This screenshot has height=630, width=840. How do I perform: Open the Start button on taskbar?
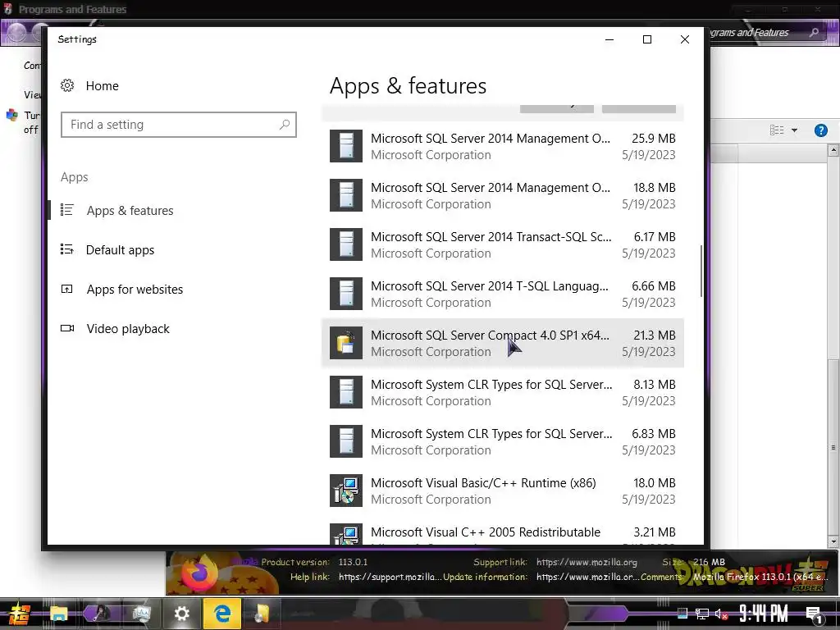(x=18, y=614)
